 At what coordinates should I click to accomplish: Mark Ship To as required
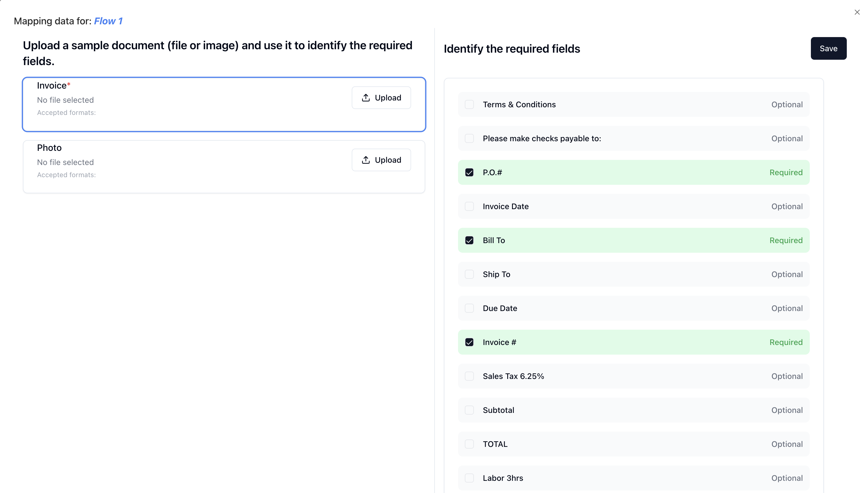pyautogui.click(x=469, y=274)
